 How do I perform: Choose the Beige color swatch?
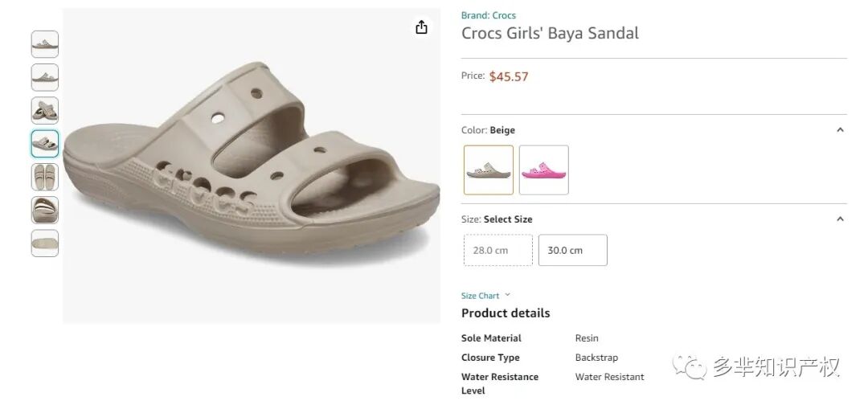(489, 170)
